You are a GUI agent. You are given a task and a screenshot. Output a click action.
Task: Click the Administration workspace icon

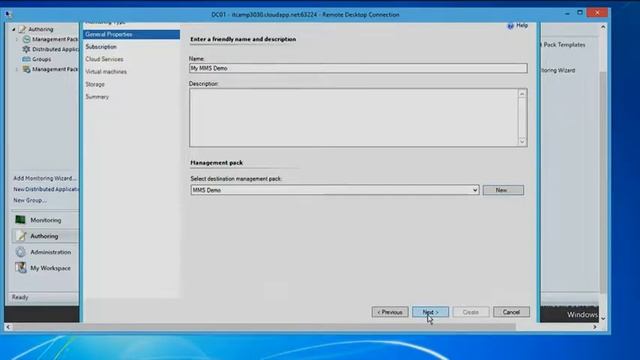coord(20,252)
